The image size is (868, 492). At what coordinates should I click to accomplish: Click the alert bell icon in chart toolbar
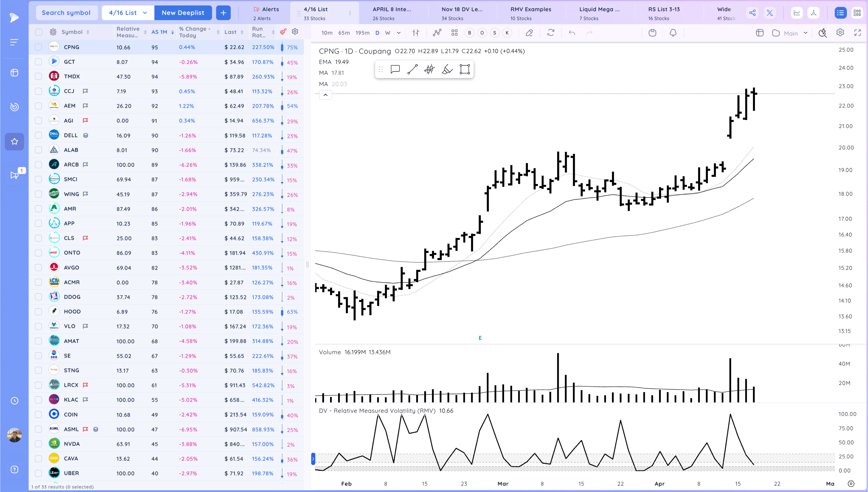click(673, 33)
